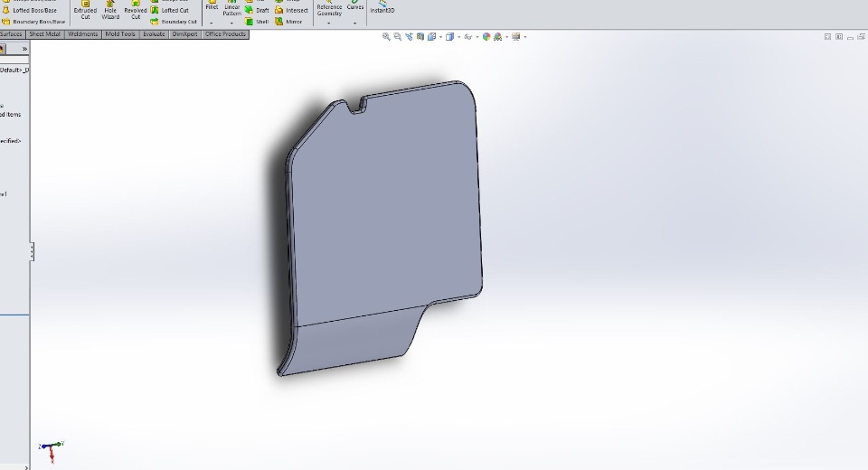Select the Revolved Cut tool
This screenshot has width=868, height=470.
coord(135,10)
